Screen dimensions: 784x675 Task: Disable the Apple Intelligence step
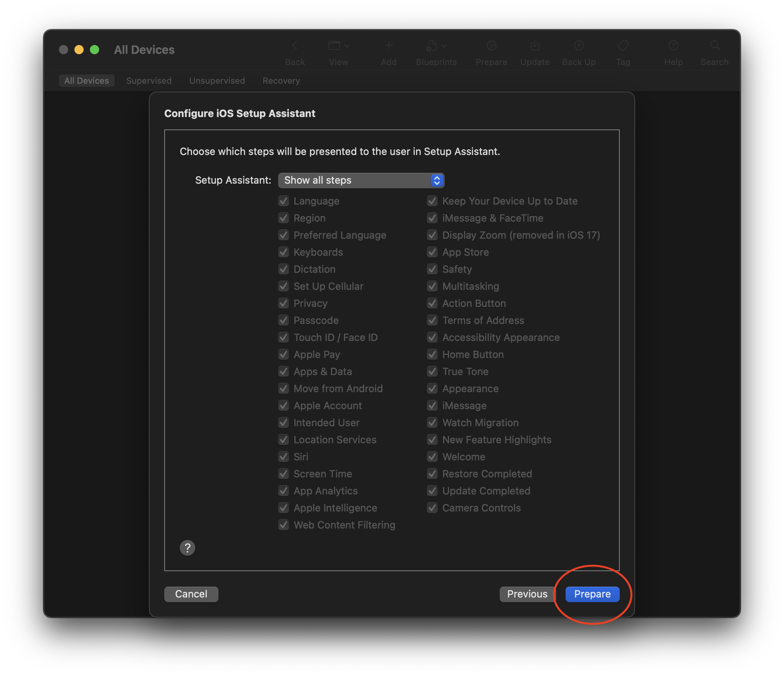[283, 508]
